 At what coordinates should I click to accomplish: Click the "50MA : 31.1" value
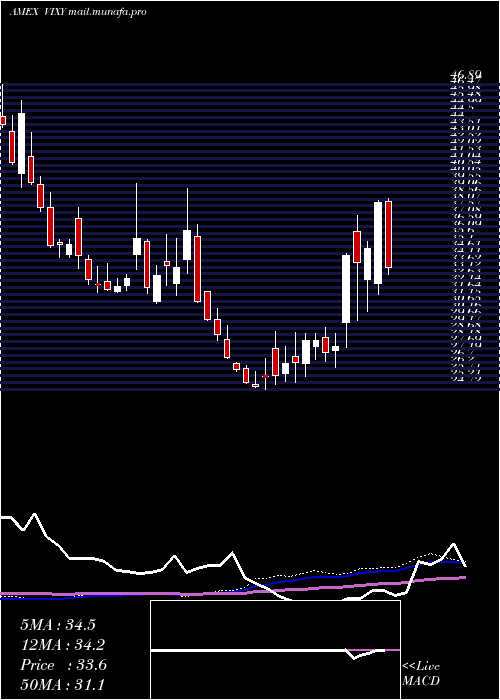(x=62, y=684)
